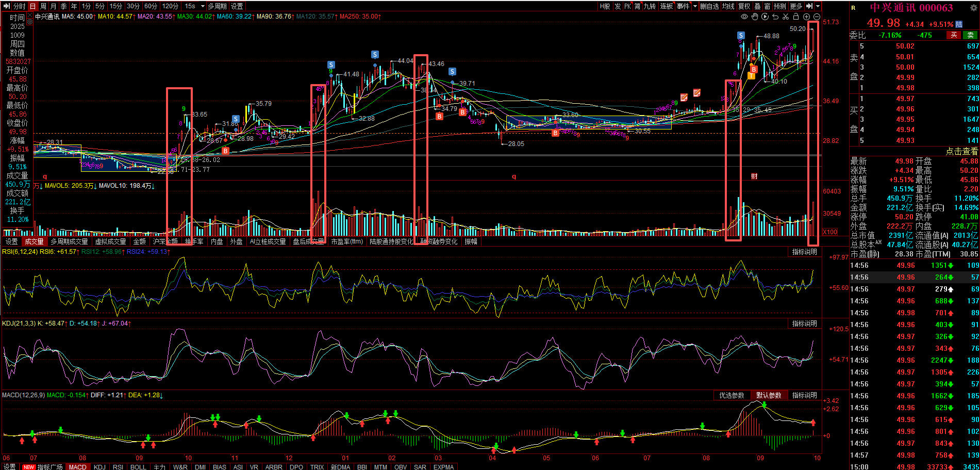Click the orange T marker on the chart

click(x=751, y=76)
